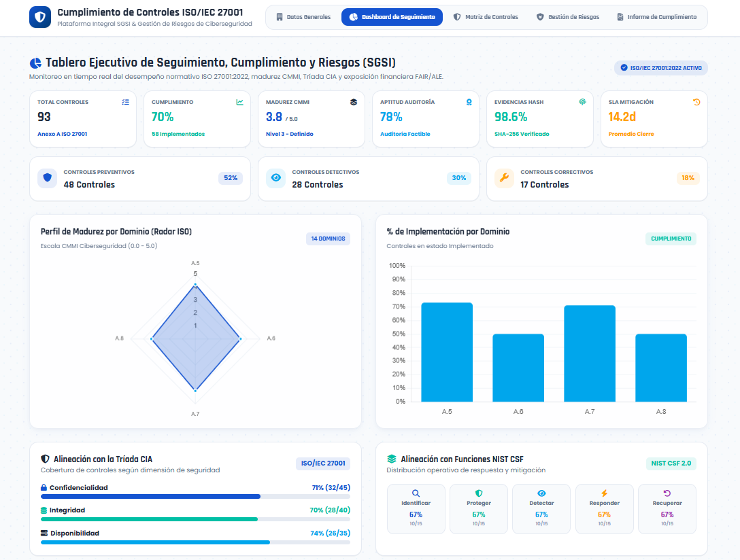The width and height of the screenshot is (740, 560).
Task: Click the 14 DOMINIOS badge
Action: 328,239
